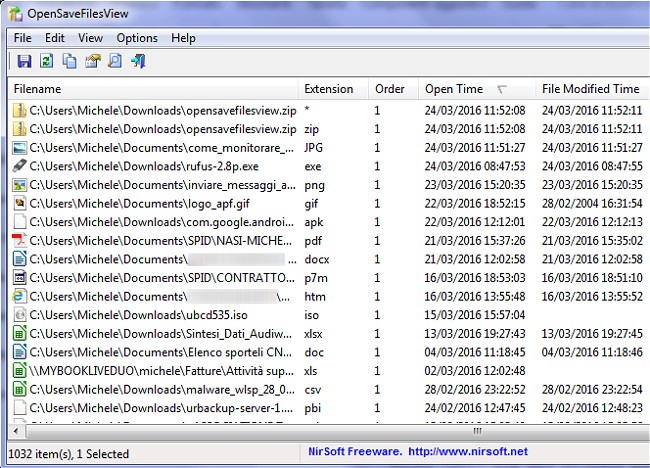
Task: Click the 'csv' extension cell
Action: pos(313,390)
